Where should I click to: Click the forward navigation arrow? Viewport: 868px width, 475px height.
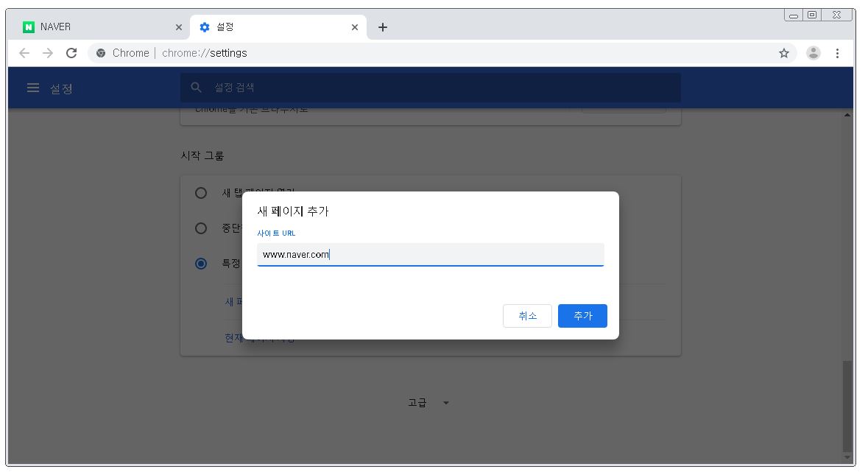pos(48,53)
